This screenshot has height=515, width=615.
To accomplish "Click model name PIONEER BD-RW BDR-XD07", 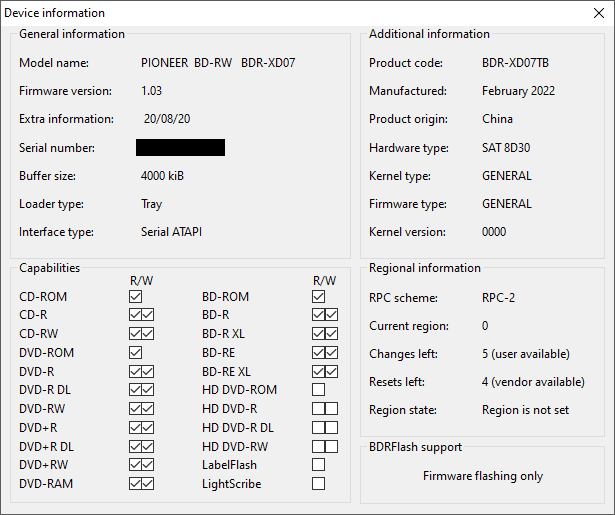I will point(218,63).
